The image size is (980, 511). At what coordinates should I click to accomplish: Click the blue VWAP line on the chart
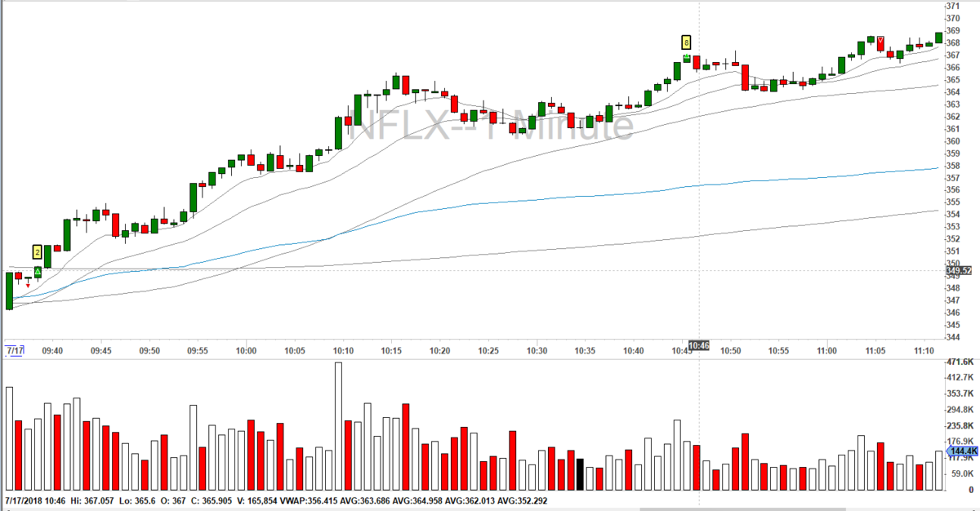[572, 196]
